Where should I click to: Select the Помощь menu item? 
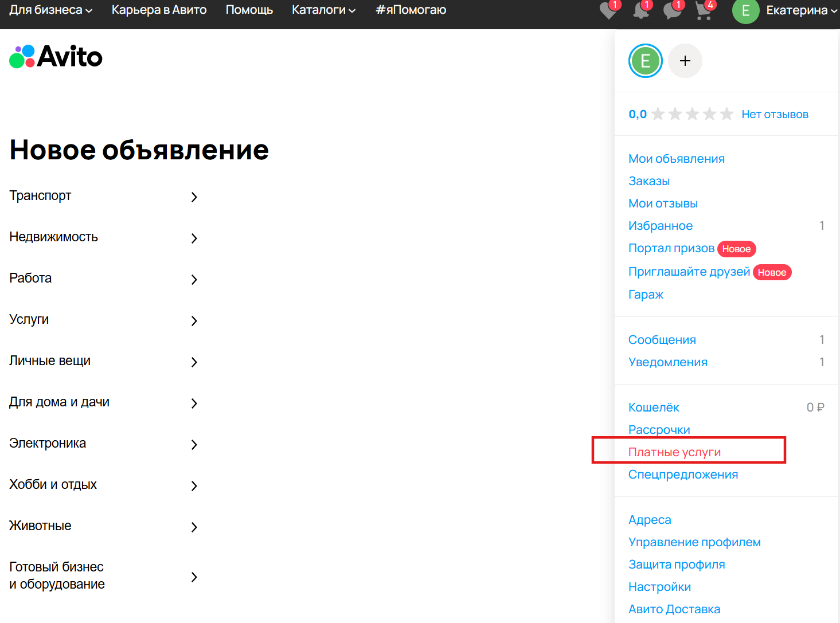pyautogui.click(x=249, y=10)
